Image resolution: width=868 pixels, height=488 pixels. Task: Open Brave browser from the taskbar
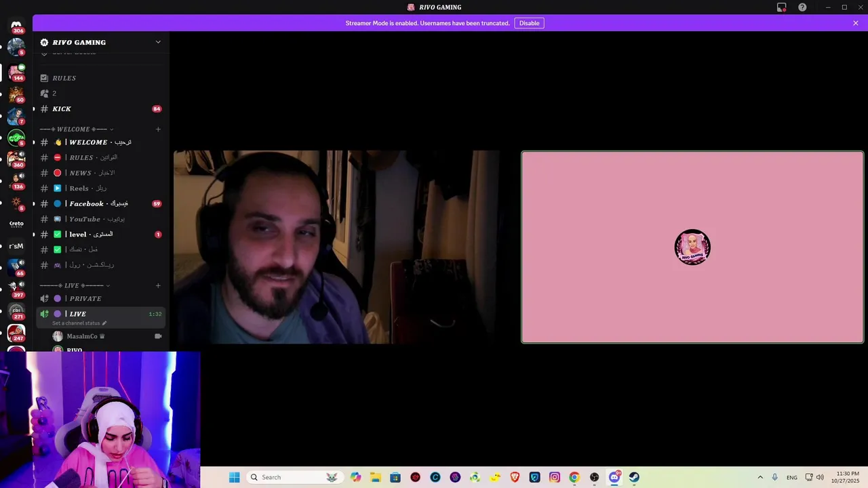click(x=515, y=477)
